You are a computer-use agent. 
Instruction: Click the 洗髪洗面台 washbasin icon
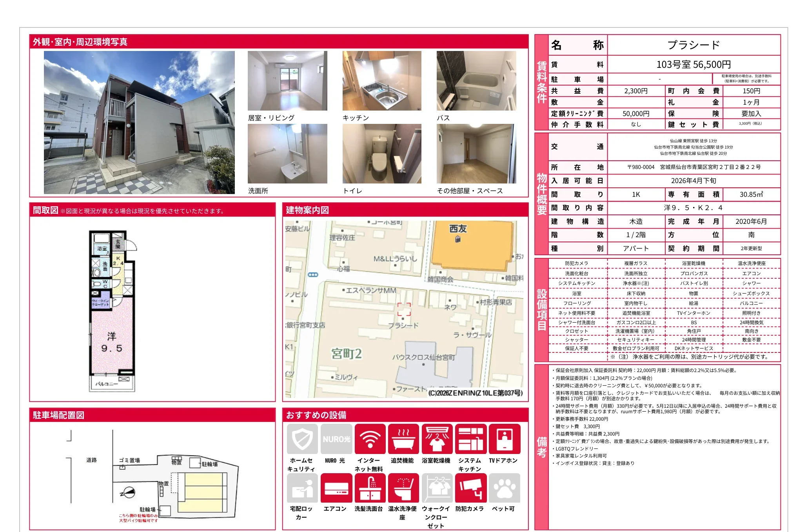(370, 488)
